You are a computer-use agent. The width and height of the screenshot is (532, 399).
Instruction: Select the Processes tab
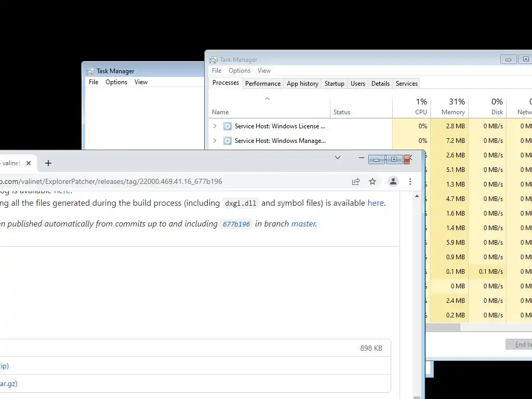click(x=225, y=83)
